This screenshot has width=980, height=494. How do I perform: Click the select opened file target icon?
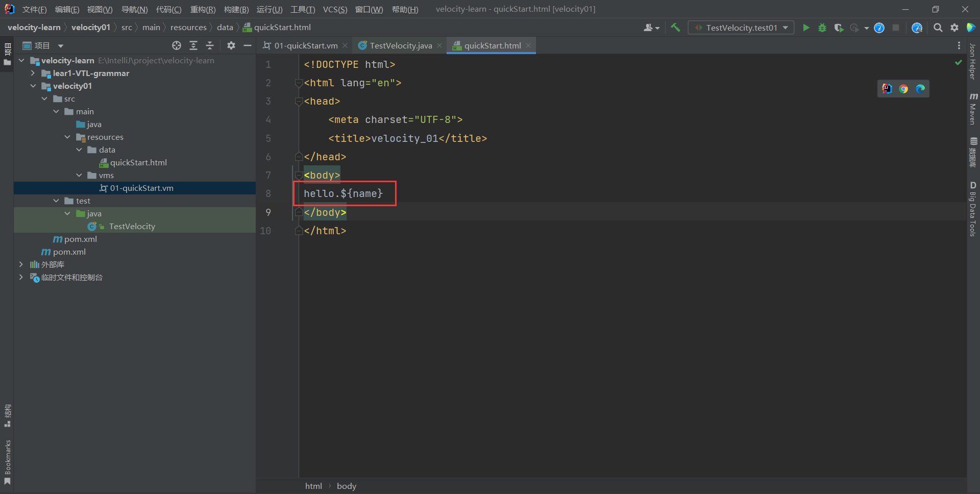click(177, 45)
